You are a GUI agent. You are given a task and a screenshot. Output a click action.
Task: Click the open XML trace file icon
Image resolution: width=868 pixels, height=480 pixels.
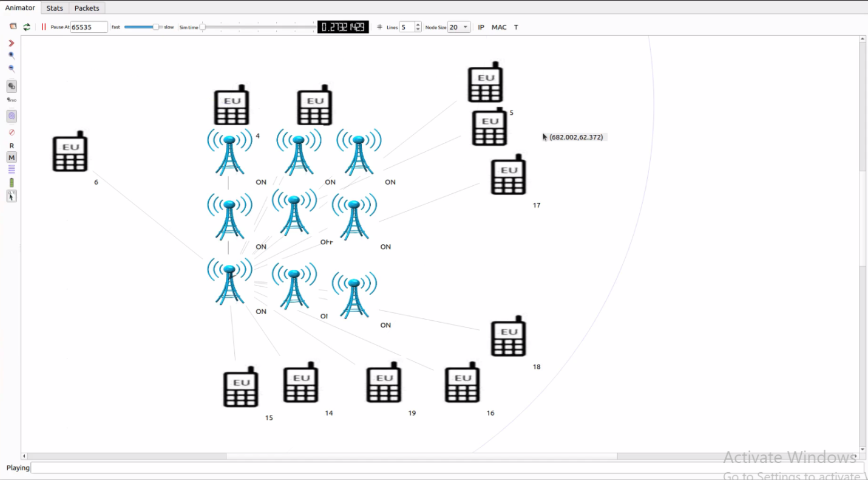pyautogui.click(x=13, y=27)
